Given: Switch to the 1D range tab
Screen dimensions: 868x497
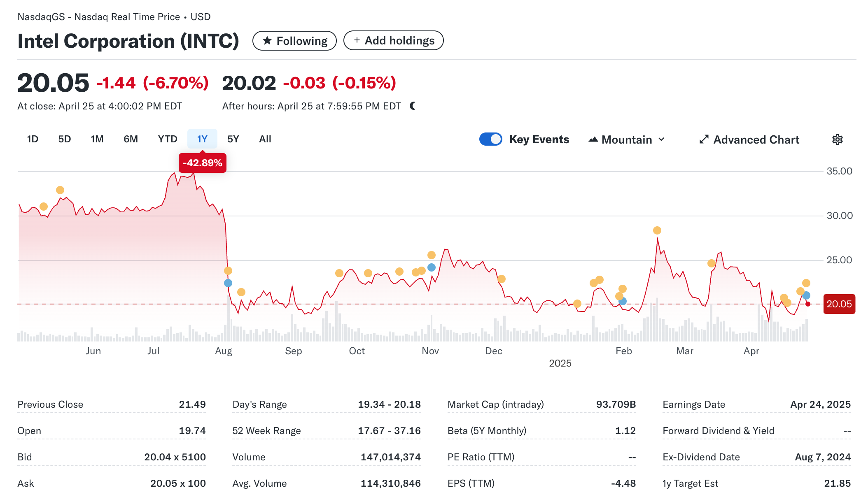Looking at the screenshot, I should click(x=33, y=139).
